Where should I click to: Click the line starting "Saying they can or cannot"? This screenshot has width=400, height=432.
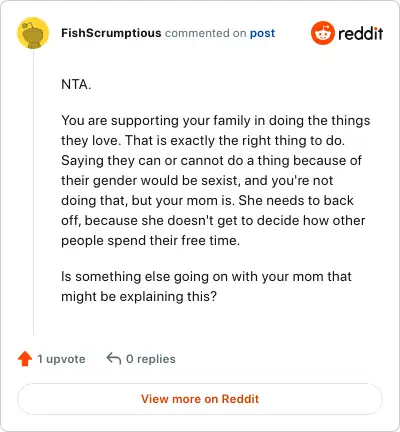pos(211,161)
